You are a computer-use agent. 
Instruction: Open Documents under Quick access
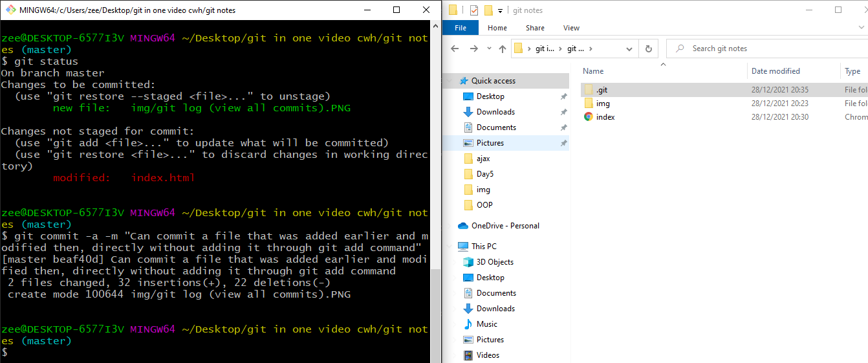[496, 127]
